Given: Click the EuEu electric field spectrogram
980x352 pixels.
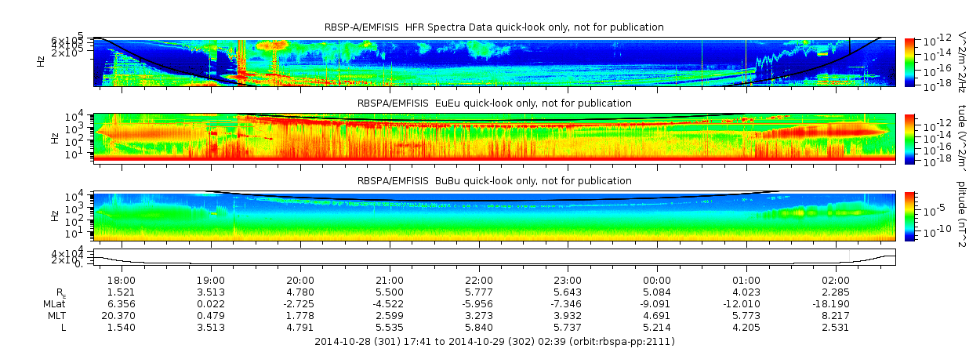Looking at the screenshot, I should coord(495,138).
